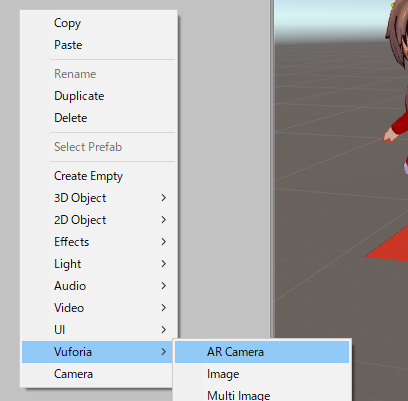Open the 2D Object submenu
The image size is (408, 401).
[x=99, y=220]
